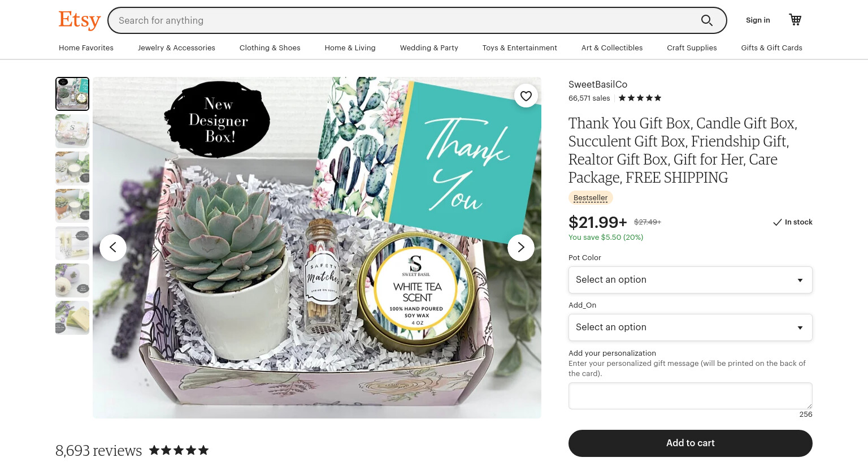The height and width of the screenshot is (466, 868).
Task: Click the review stars beside 8,693 reviews
Action: coord(179,450)
